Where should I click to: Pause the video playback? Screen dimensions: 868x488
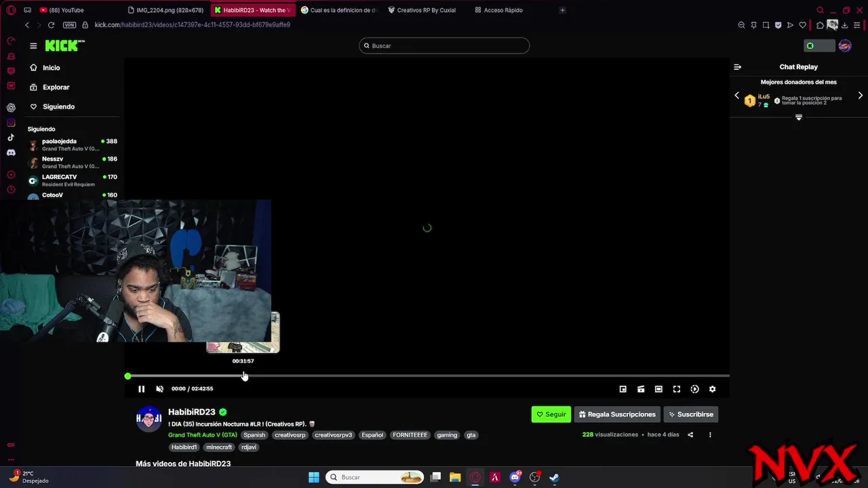(x=141, y=389)
